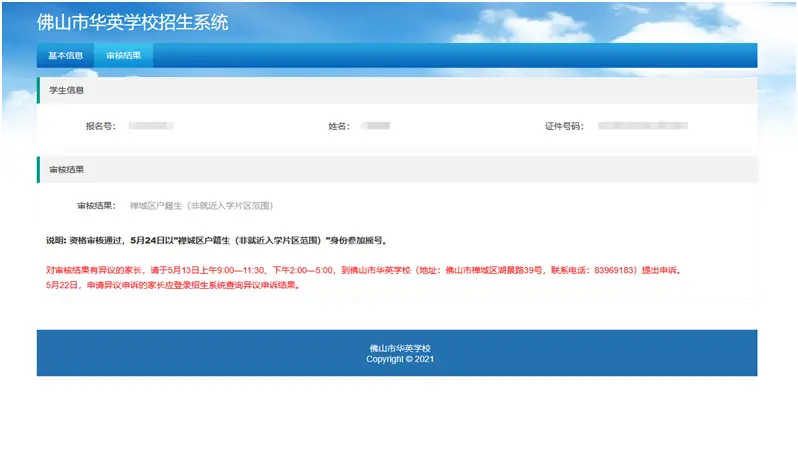Click the 佛山市华英学校招生系统 page title
Image resolution: width=798 pixels, height=454 pixels.
coord(132,22)
